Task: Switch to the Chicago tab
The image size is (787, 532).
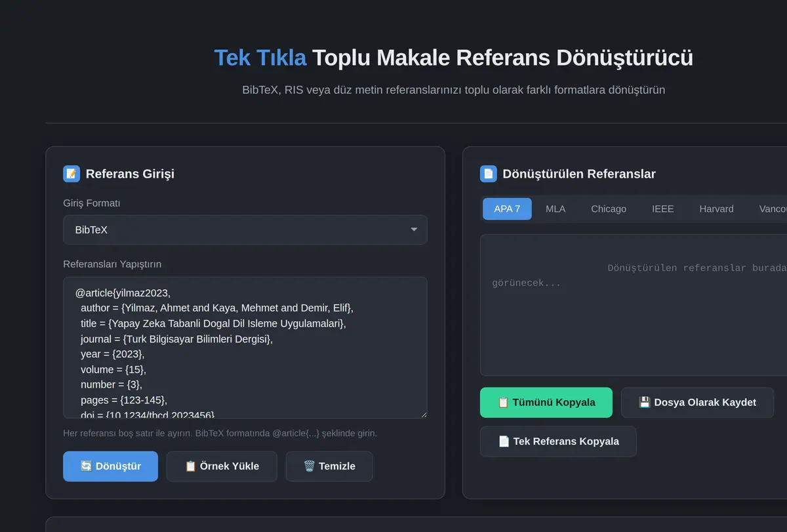Action: pyautogui.click(x=609, y=209)
